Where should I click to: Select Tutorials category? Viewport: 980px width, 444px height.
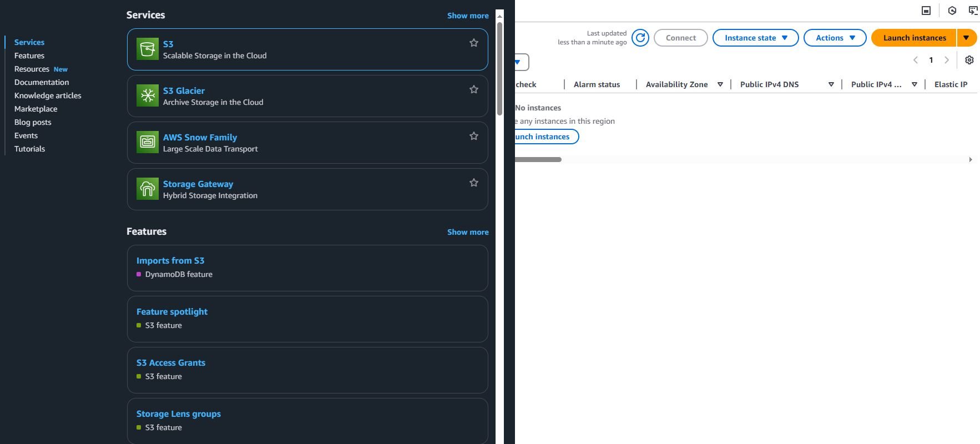(x=29, y=149)
